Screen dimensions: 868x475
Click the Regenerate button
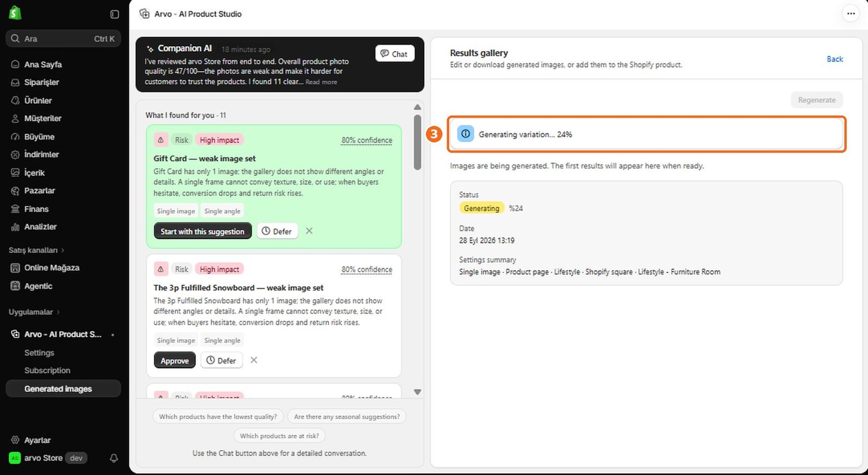pyautogui.click(x=816, y=100)
